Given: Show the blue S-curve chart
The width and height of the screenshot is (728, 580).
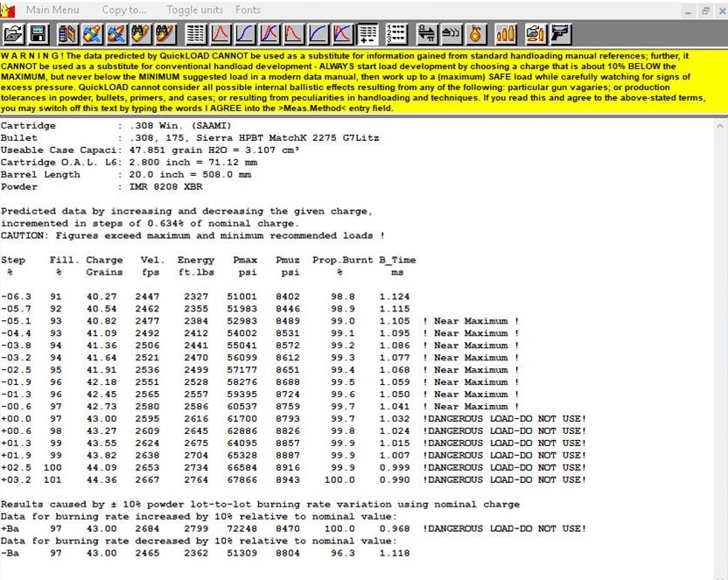Looking at the screenshot, I should (244, 34).
